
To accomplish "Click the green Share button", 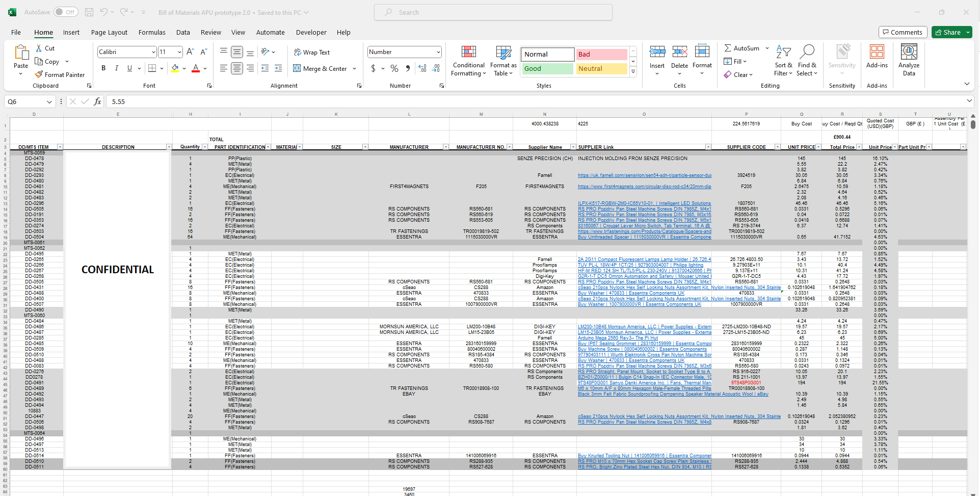I will point(951,32).
